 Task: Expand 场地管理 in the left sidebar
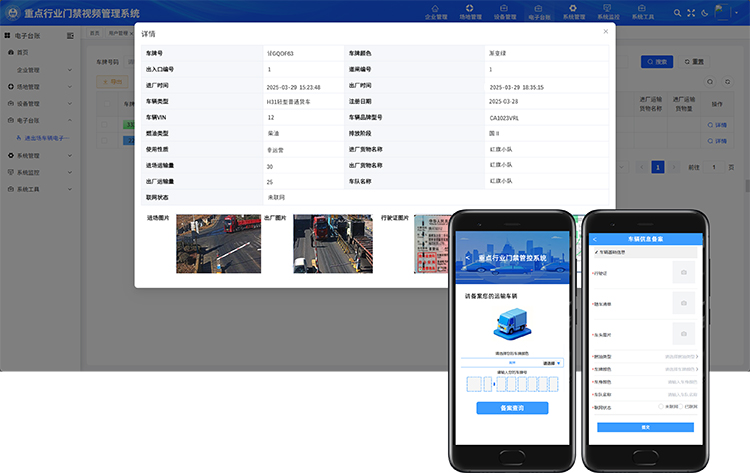40,87
